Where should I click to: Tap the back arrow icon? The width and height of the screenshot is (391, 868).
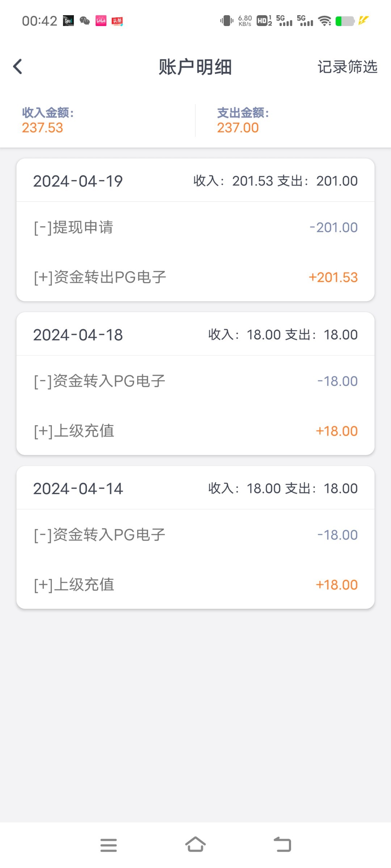coord(18,67)
